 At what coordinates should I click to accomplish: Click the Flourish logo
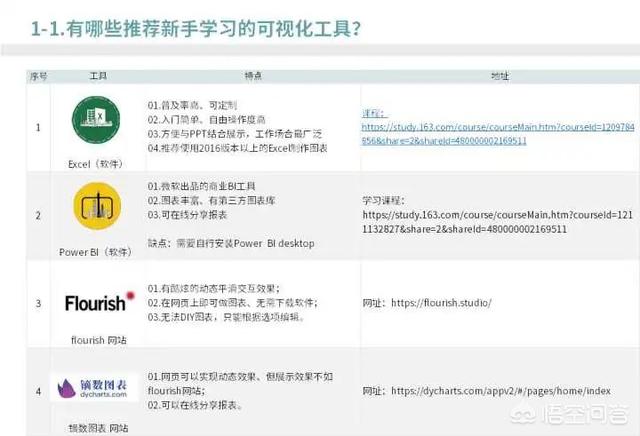pos(100,303)
